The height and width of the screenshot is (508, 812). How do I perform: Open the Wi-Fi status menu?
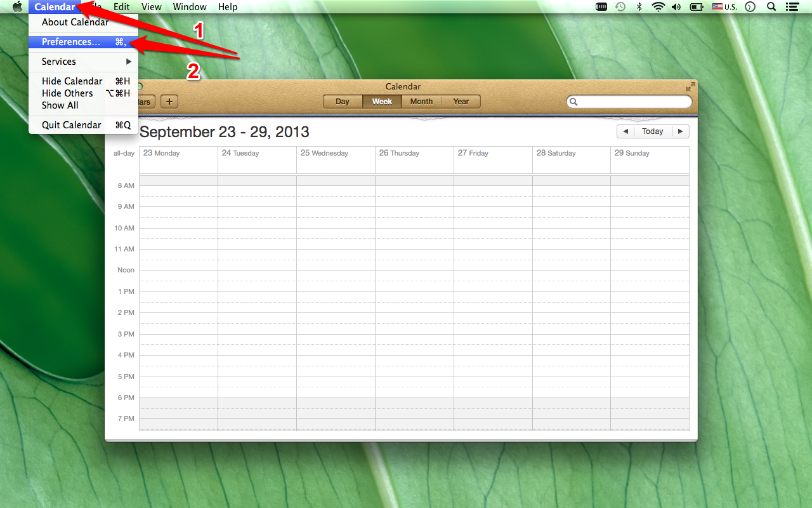pos(658,7)
